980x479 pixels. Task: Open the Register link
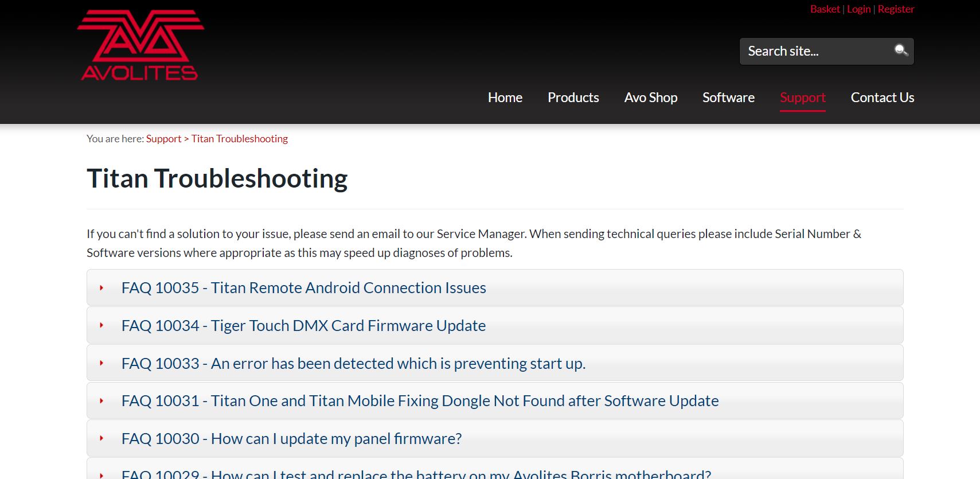tap(896, 9)
